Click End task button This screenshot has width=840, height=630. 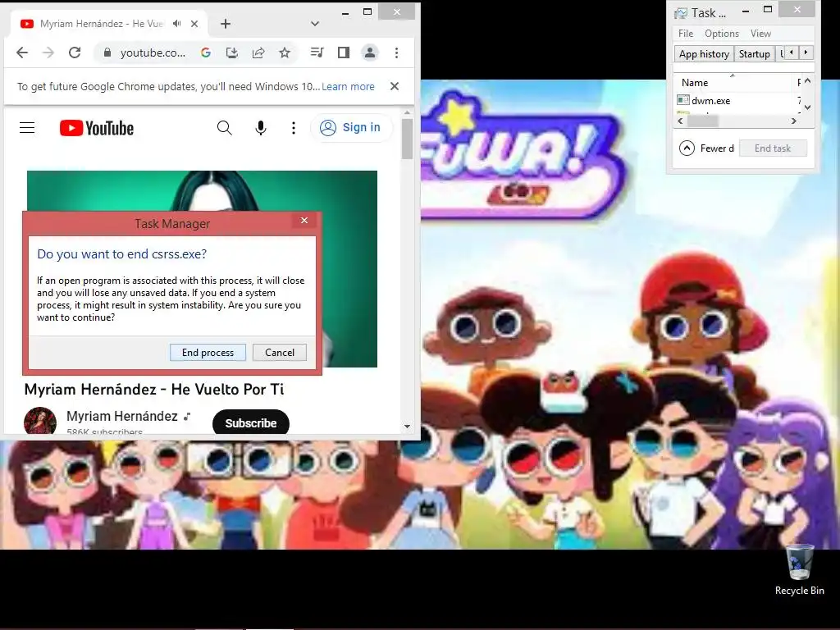coord(773,148)
